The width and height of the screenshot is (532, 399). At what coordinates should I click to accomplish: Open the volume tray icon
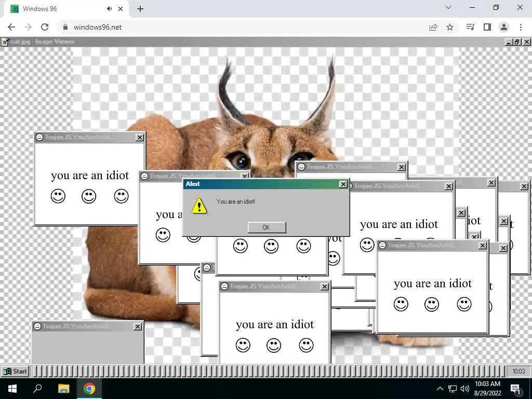465,389
